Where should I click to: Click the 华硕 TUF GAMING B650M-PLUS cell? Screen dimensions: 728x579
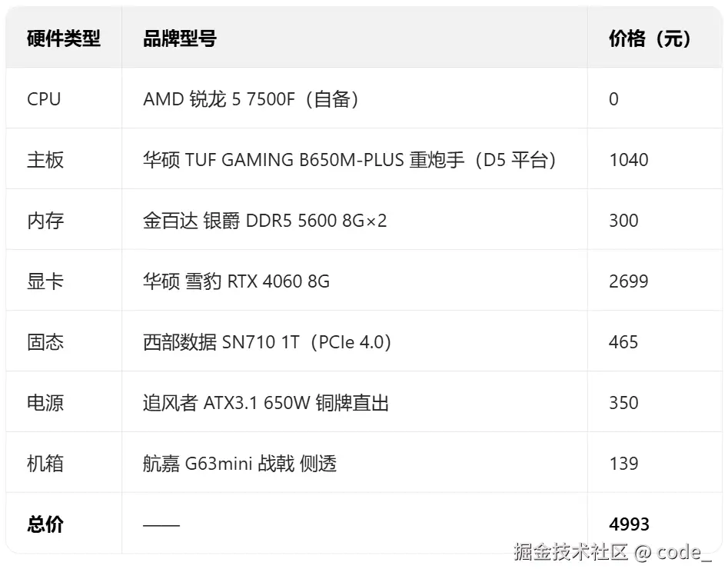click(x=349, y=160)
